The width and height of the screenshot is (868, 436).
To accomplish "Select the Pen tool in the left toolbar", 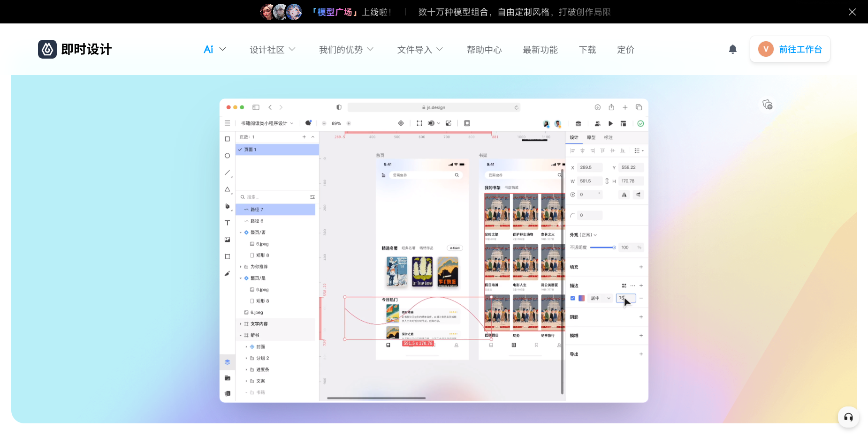I will pos(228,206).
